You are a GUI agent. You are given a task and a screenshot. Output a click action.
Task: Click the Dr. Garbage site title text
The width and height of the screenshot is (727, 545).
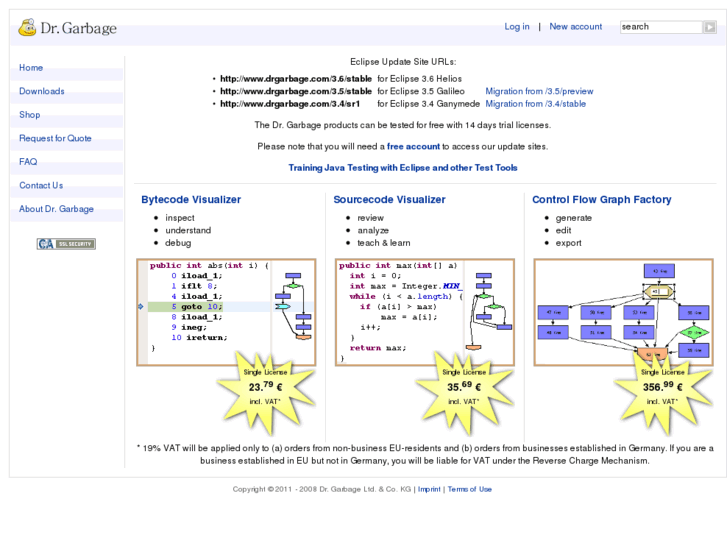(78, 28)
